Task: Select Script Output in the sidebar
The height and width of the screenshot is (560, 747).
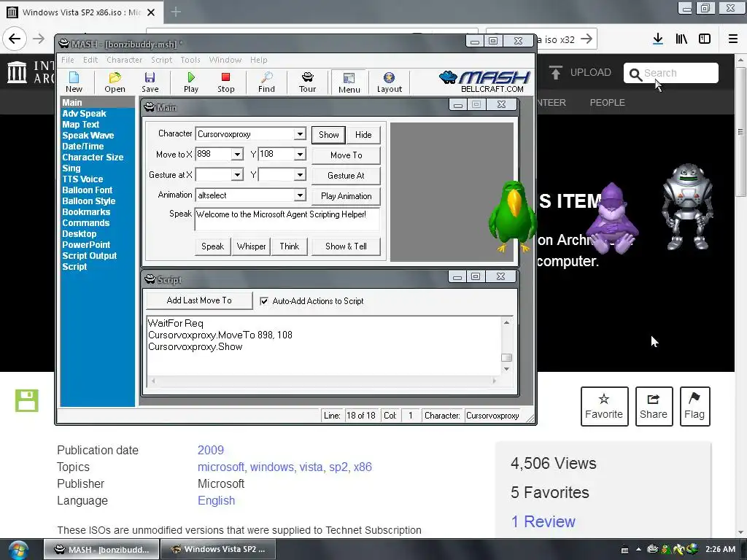Action: pos(90,256)
